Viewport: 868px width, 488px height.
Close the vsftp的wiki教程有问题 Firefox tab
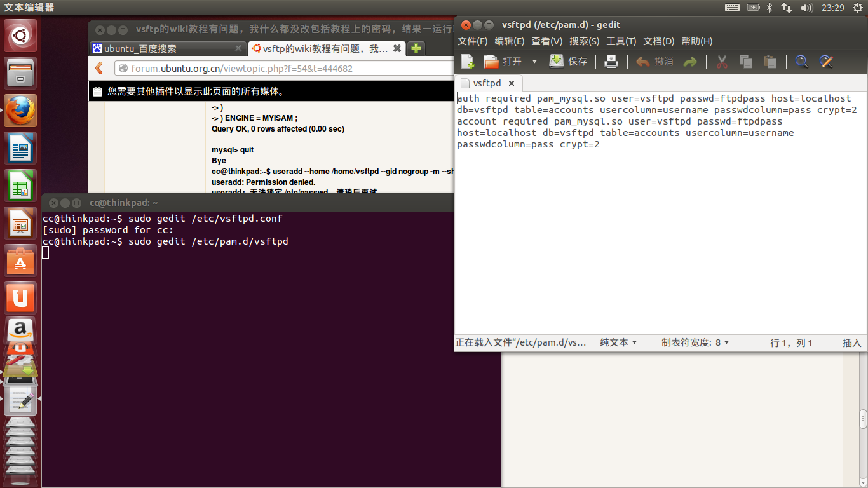click(397, 48)
